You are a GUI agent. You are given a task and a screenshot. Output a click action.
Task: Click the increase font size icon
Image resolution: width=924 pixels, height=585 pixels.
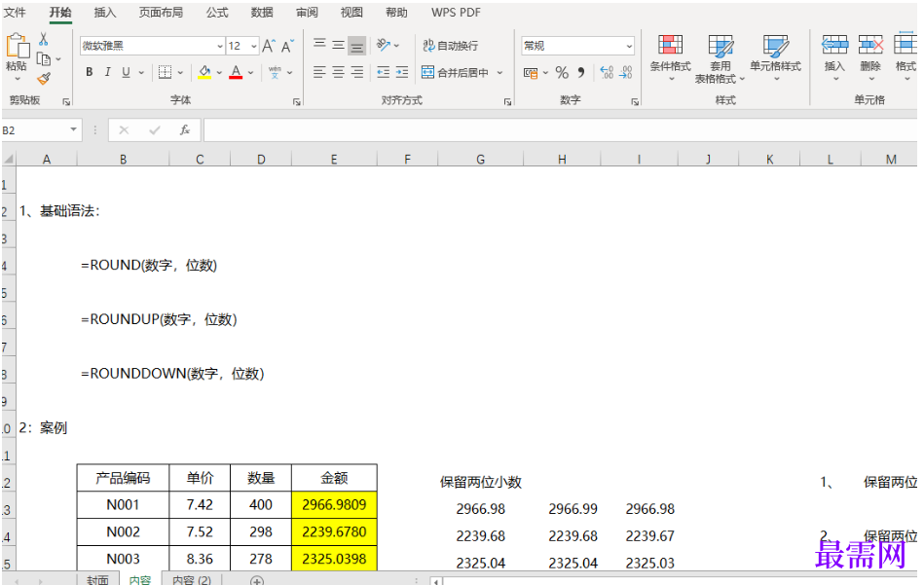coord(270,46)
